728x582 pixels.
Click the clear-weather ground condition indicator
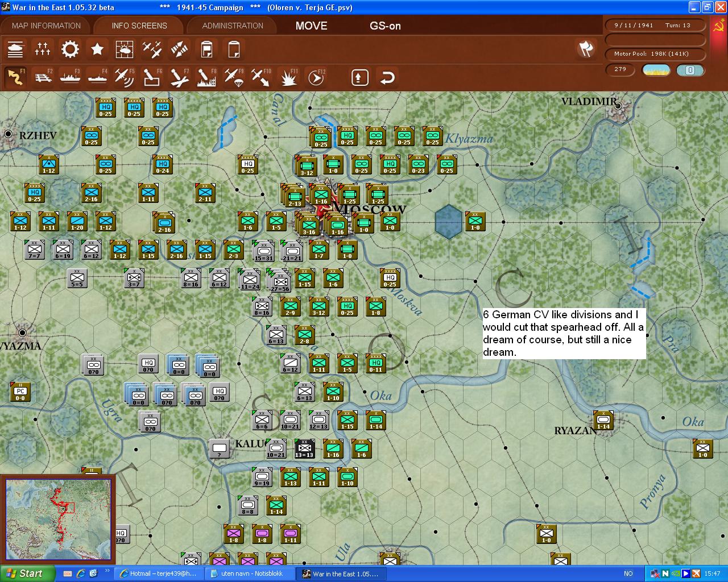pos(656,70)
